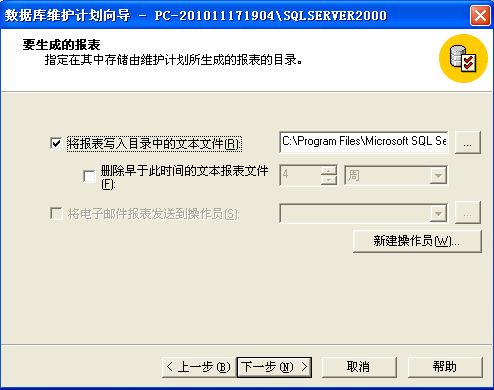This screenshot has height=390, width=494.
Task: Click the heading 要生成的报表
Action: click(x=61, y=45)
